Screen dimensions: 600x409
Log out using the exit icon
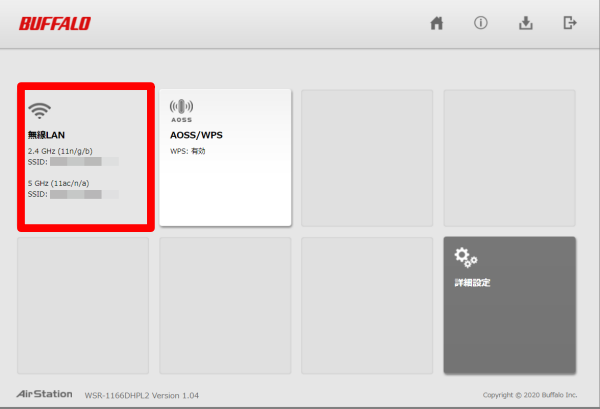[x=570, y=23]
